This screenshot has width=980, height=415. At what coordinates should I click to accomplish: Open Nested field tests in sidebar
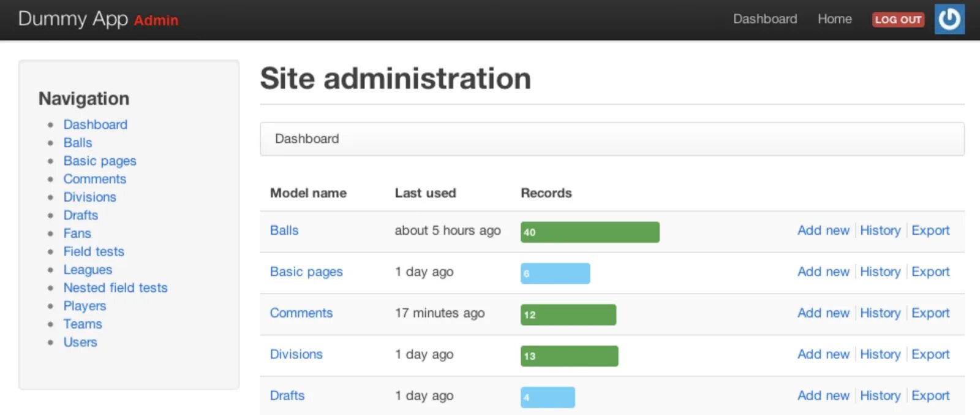pyautogui.click(x=115, y=288)
